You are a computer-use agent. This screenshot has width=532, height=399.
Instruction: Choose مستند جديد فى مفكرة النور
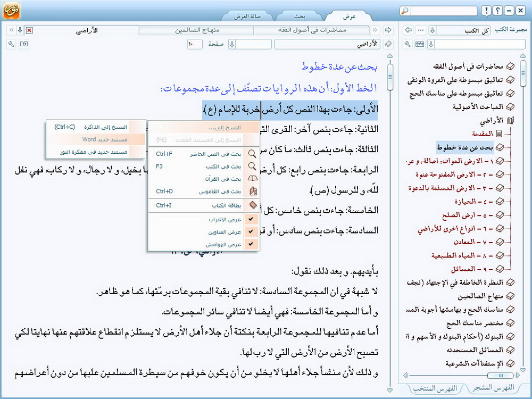[96, 152]
